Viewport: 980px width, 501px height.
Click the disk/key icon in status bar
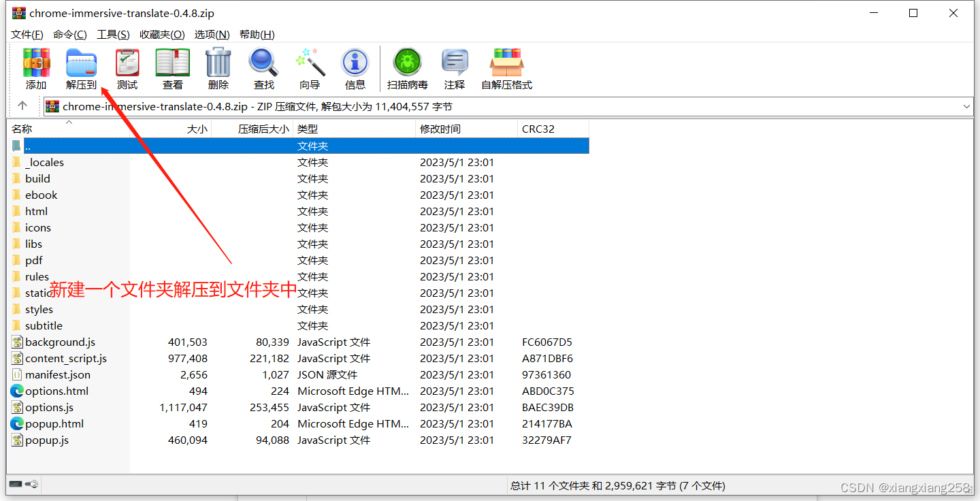coord(24,485)
